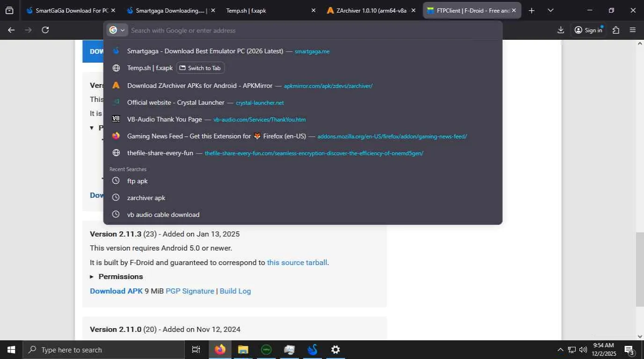This screenshot has height=359, width=644.
Task: Select recent search 'zarchiver apk'
Action: (x=303, y=198)
